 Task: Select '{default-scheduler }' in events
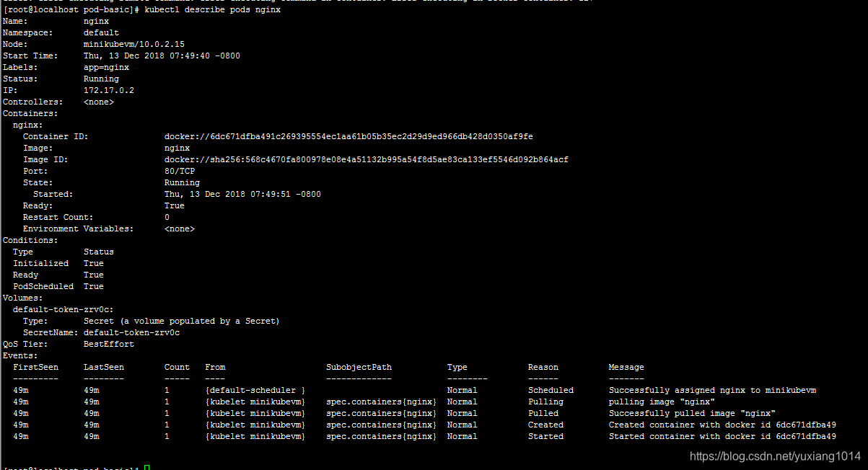tap(255, 390)
